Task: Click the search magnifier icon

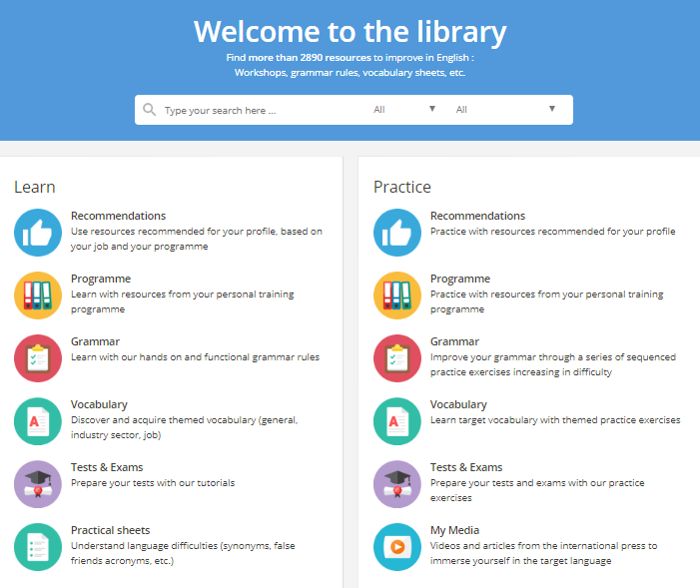Action: tap(149, 110)
